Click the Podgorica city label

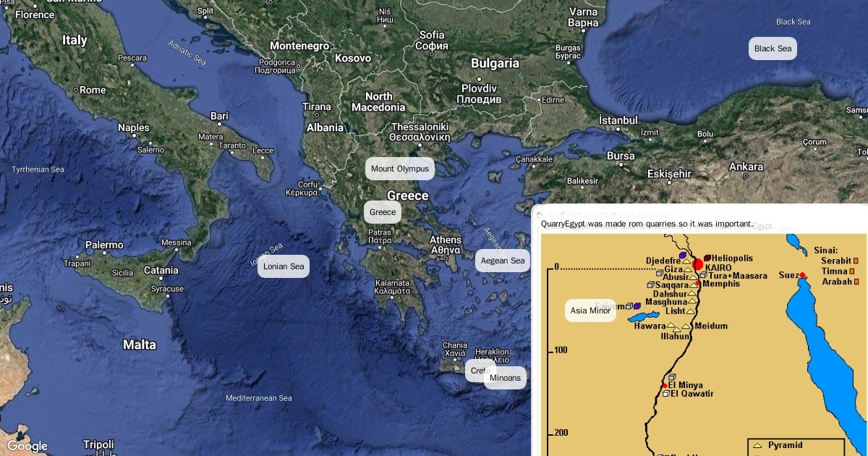click(x=276, y=66)
